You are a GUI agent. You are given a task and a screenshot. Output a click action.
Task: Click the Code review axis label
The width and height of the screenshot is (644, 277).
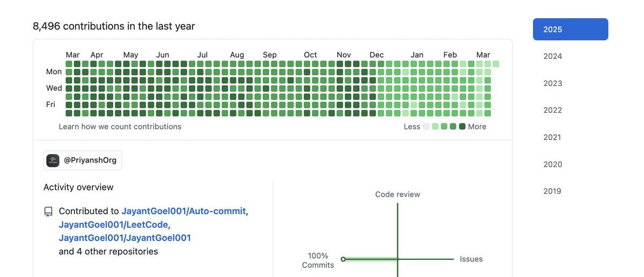(398, 194)
